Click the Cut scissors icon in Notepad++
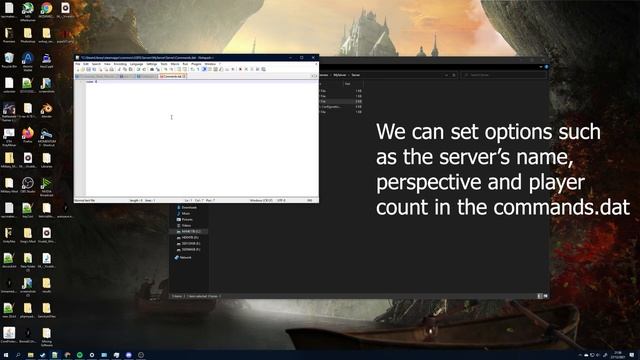Image resolution: width=640 pixels, height=360 pixels. pos(119,69)
